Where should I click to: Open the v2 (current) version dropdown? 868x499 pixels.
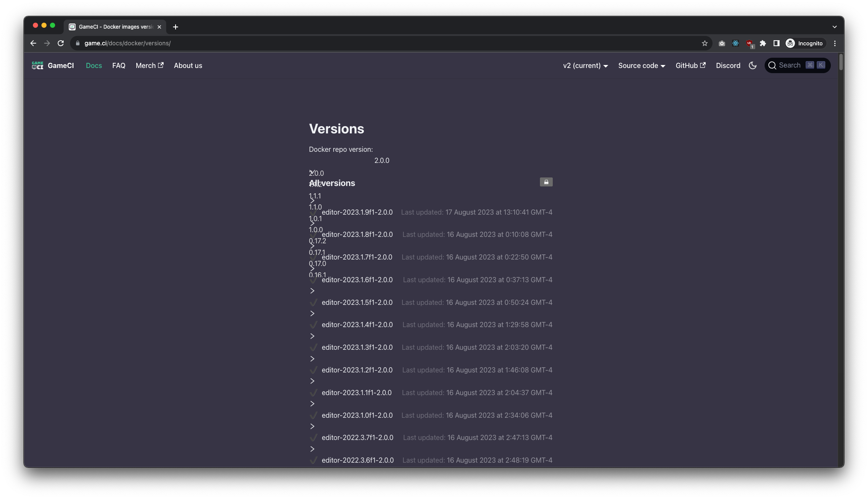[x=585, y=65]
